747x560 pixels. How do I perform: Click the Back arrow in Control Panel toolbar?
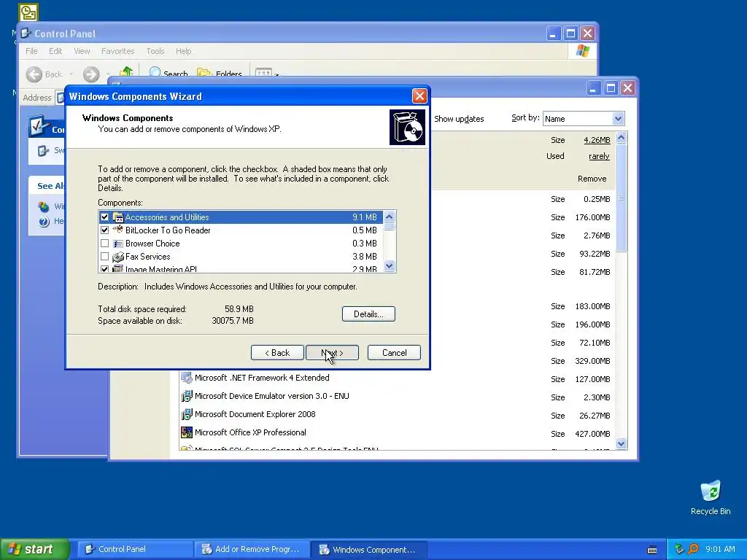(34, 74)
